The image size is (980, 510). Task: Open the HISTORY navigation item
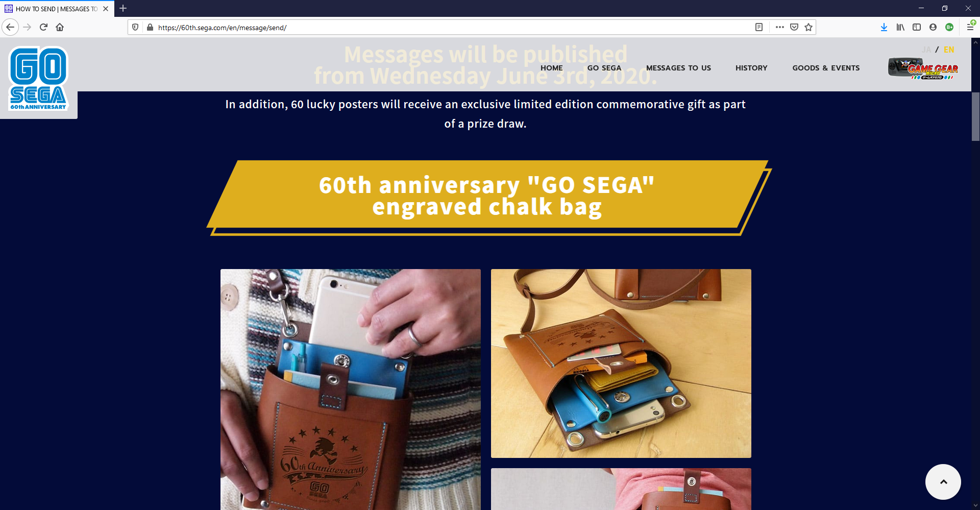pyautogui.click(x=751, y=68)
